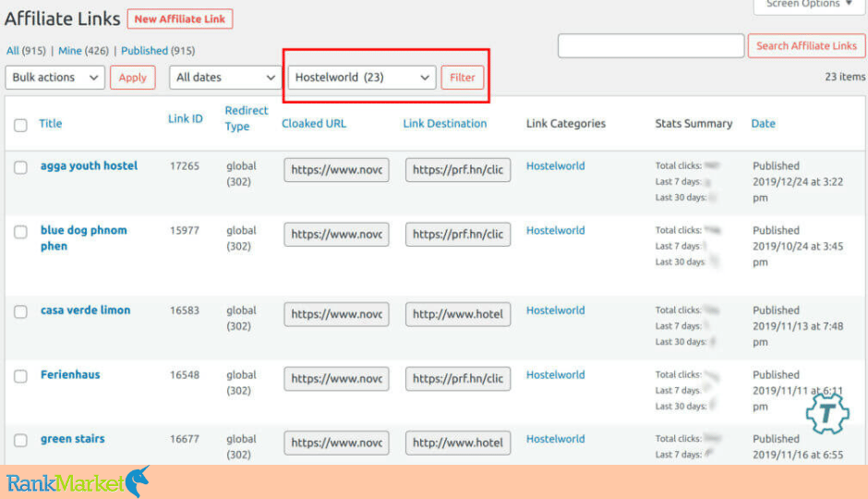Select destination URL field for blue dog phnom phen
Screen dimensions: 868x499
point(458,234)
